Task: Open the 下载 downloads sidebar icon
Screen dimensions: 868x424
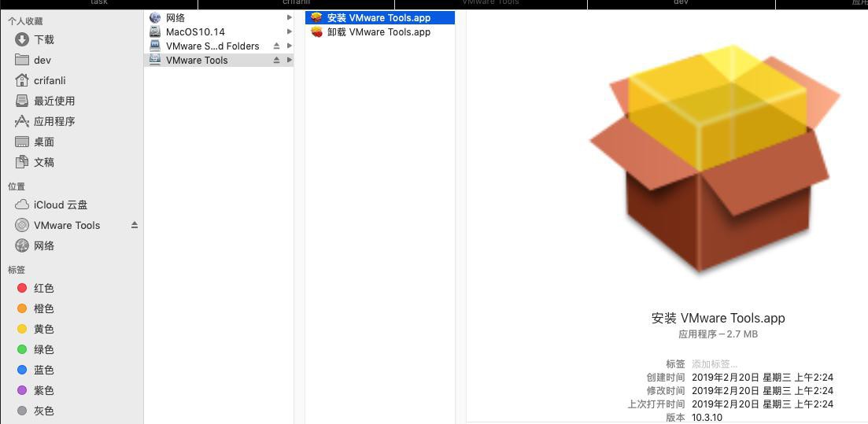Action: pyautogui.click(x=21, y=39)
